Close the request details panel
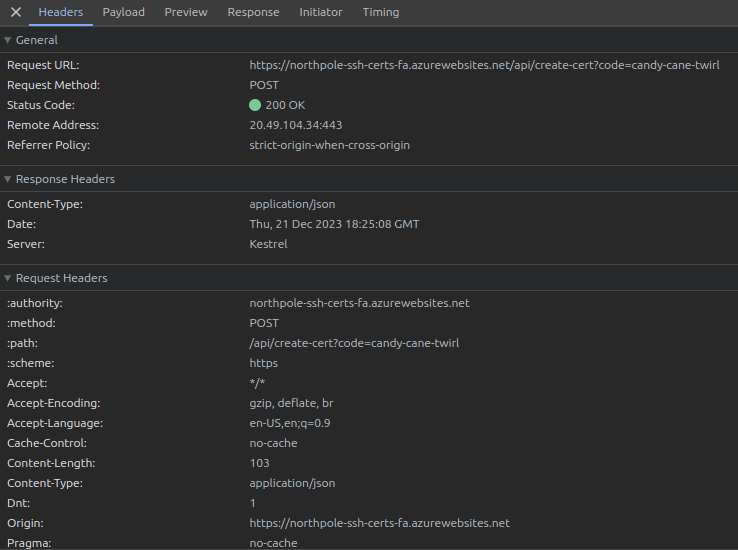738x550 pixels. 16,12
